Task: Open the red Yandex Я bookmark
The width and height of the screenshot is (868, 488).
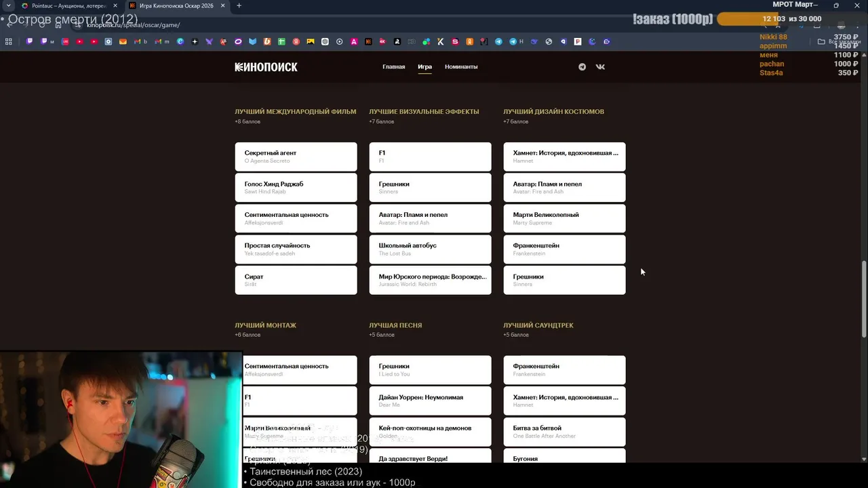Action: (296, 41)
